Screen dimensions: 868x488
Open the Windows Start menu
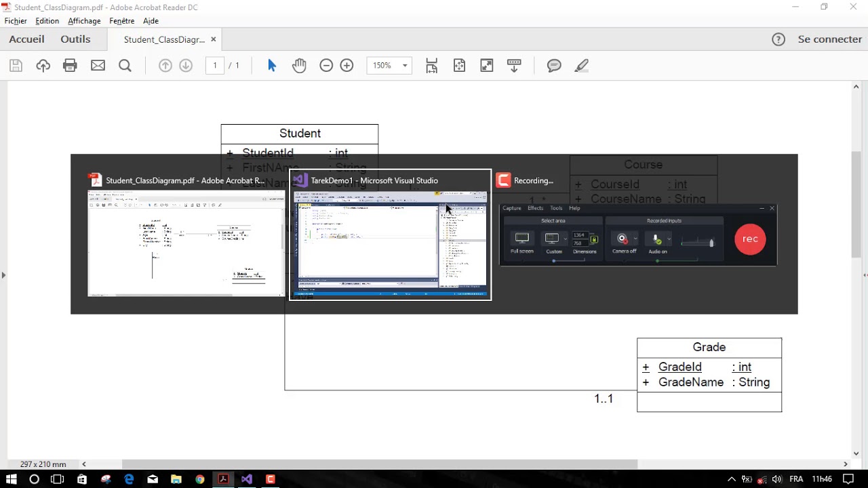pyautogui.click(x=12, y=479)
